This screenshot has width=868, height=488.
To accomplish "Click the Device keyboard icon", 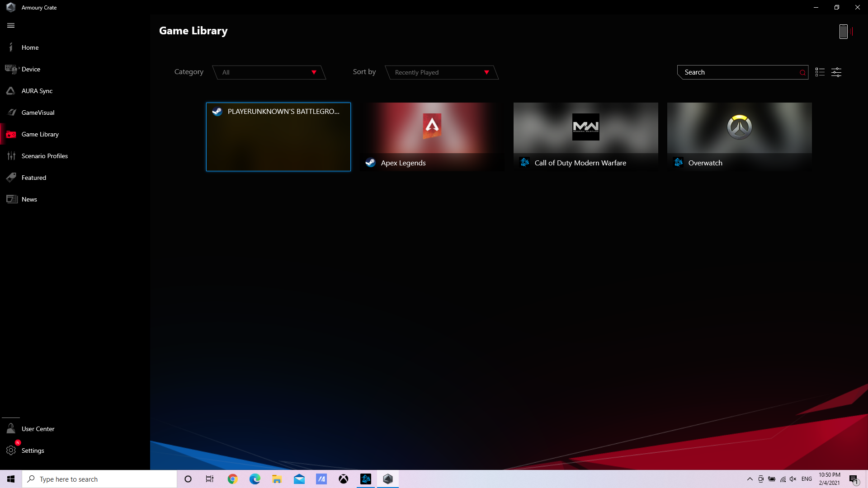I will pyautogui.click(x=11, y=69).
